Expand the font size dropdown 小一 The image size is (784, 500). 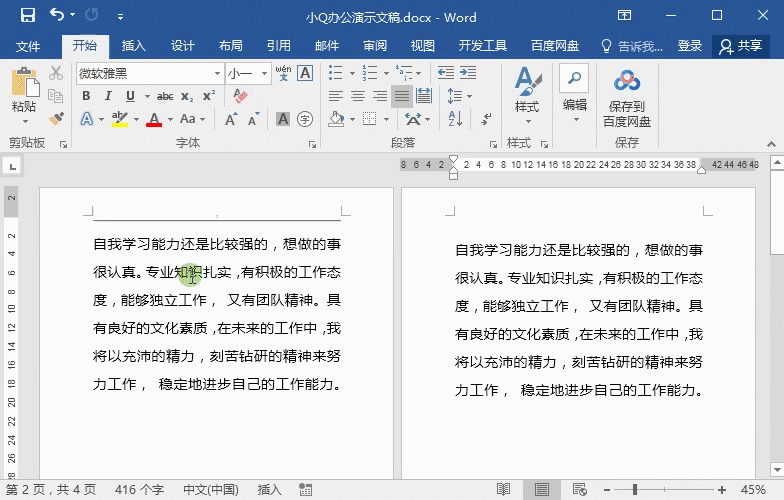pos(264,73)
